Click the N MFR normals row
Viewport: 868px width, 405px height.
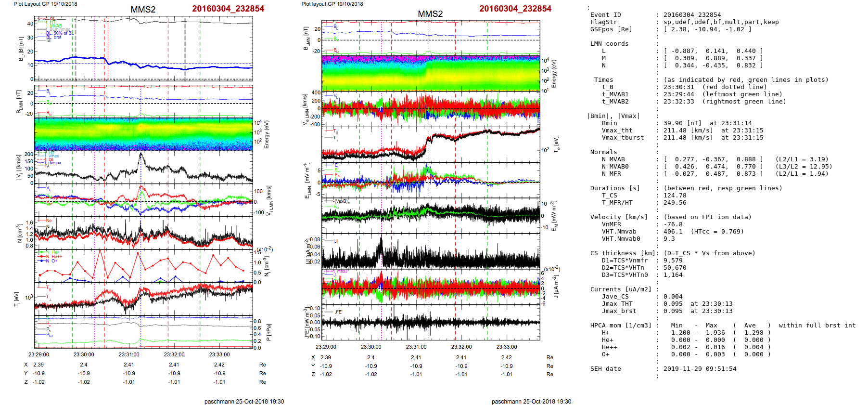tap(710, 174)
